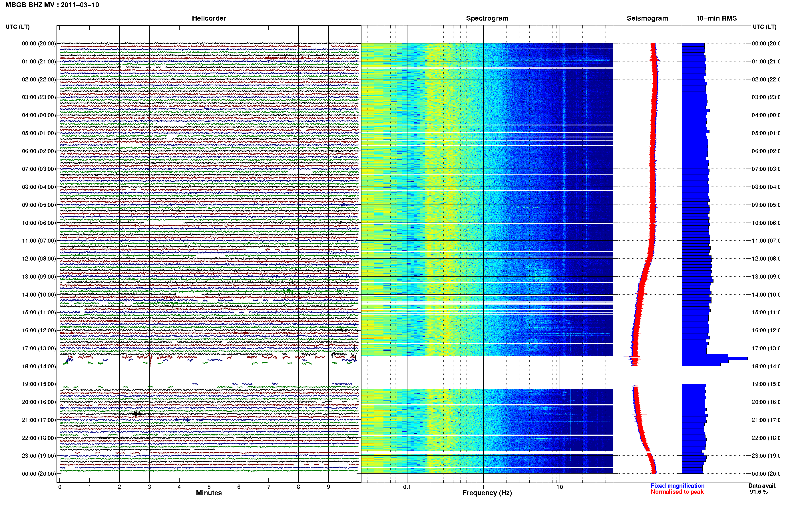Click the 'UTC (LT)' label above the right time axis
Screen dimensions: 812x508
coord(764,27)
